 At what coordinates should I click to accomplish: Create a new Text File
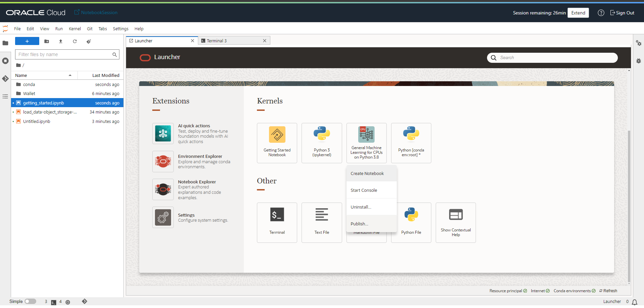point(322,223)
